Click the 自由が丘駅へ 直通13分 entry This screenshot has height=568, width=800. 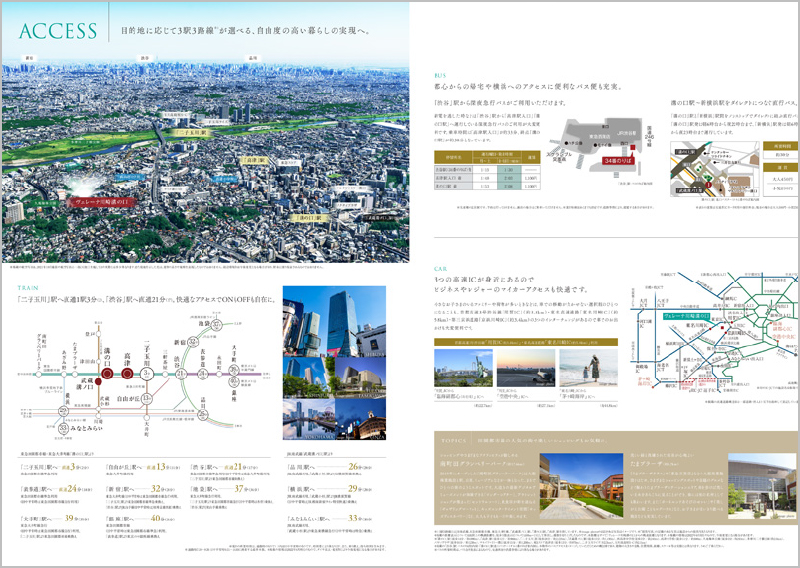[142, 467]
